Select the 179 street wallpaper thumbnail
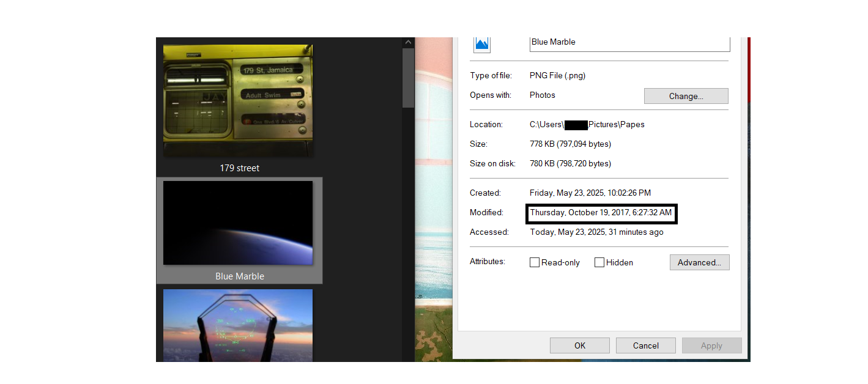Viewport: 868px width, 384px height. point(238,101)
